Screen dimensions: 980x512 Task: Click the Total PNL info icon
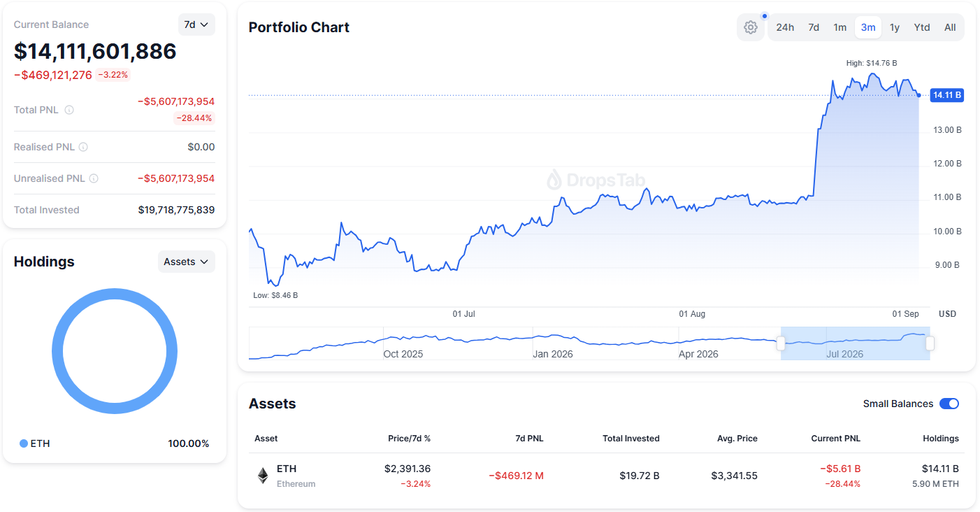[69, 110]
